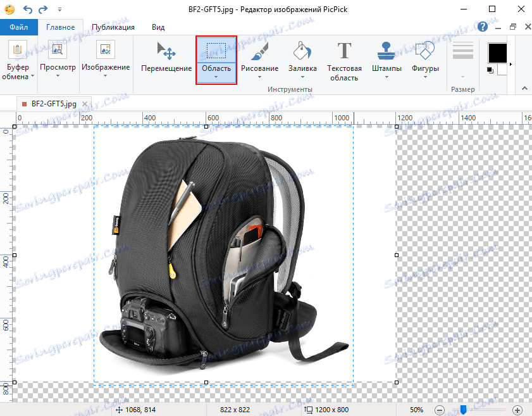
Task: Select the Штампы stamp tool
Action: pos(387,56)
